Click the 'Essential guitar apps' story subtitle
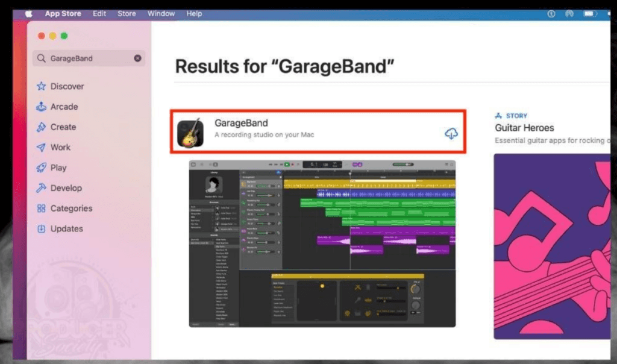Screen dimensions: 617x364 coord(553,140)
